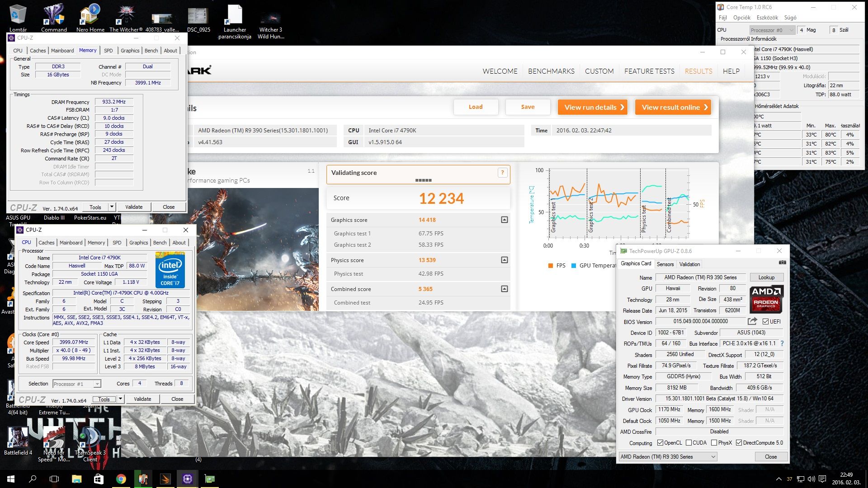The image size is (868, 488).
Task: Click the AMD Radeon Graphics logo in GPU-Z
Action: (766, 299)
